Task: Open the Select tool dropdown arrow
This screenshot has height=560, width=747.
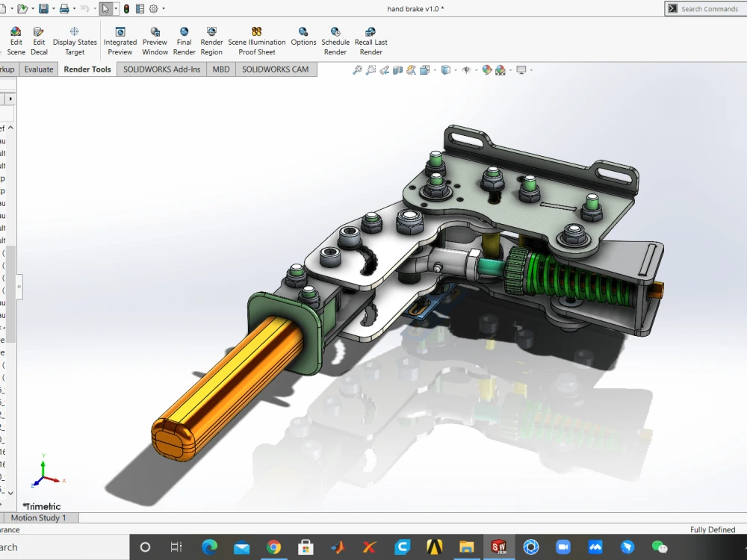Action: (x=116, y=8)
